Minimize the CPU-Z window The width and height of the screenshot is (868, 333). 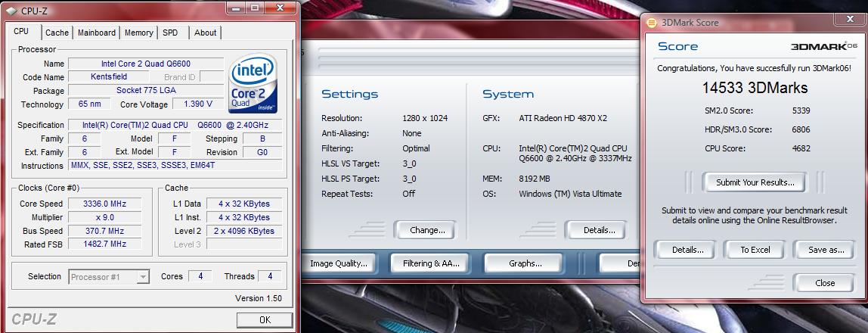(237, 8)
